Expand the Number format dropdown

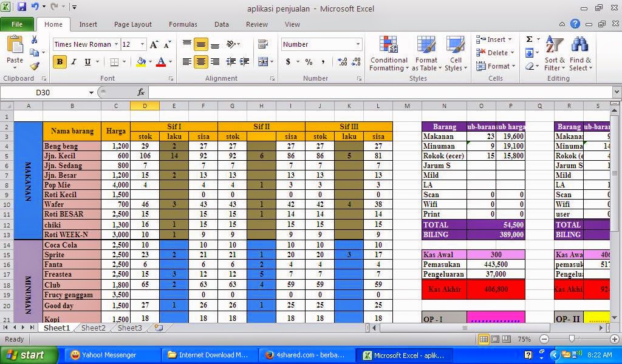[x=358, y=44]
